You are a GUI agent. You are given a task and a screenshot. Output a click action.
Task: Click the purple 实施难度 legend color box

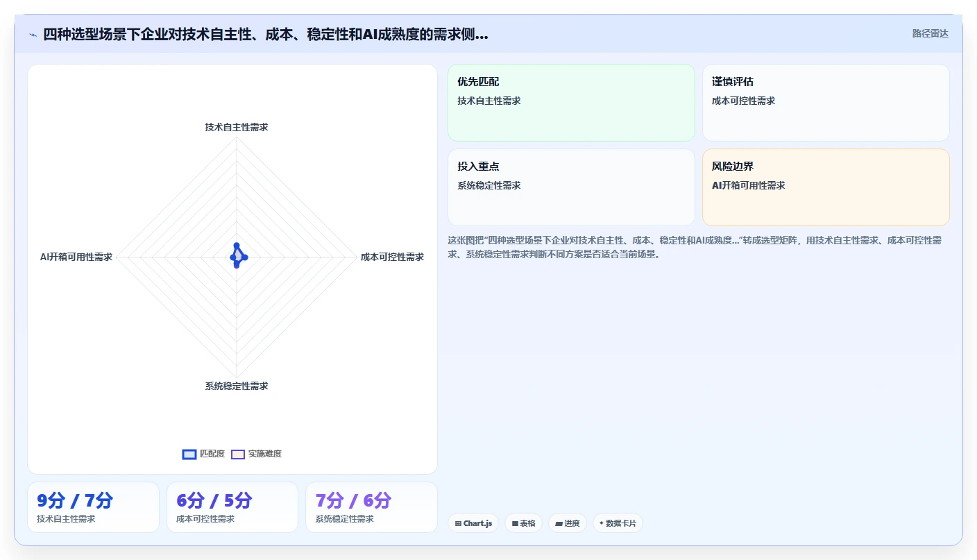point(238,455)
